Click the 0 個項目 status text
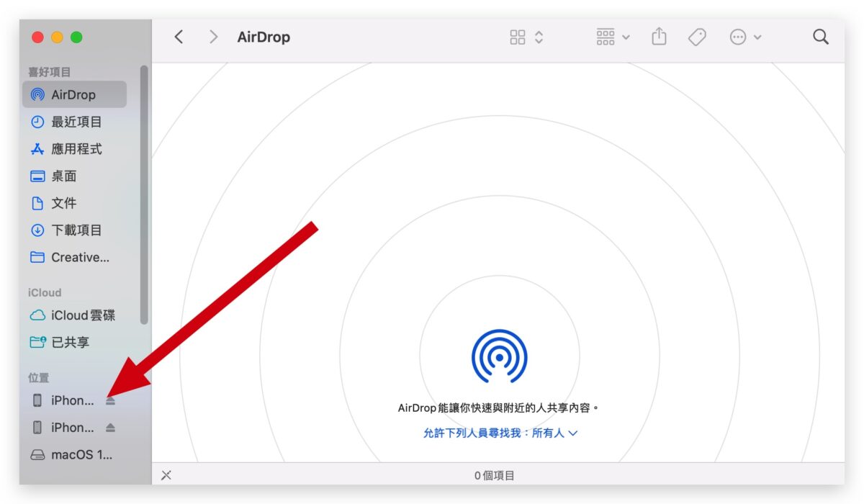The height and width of the screenshot is (504, 864). [x=494, y=475]
